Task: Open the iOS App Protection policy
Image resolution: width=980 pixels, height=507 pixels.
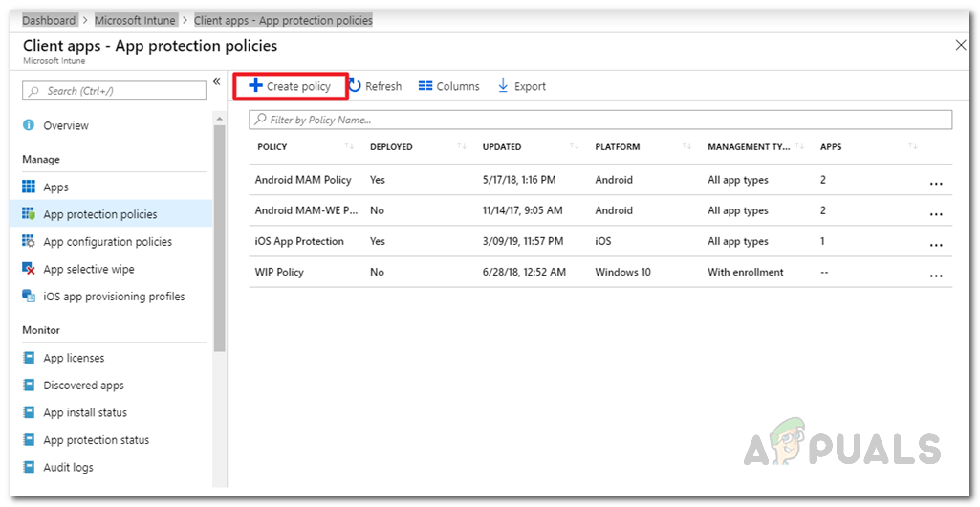Action: (299, 241)
